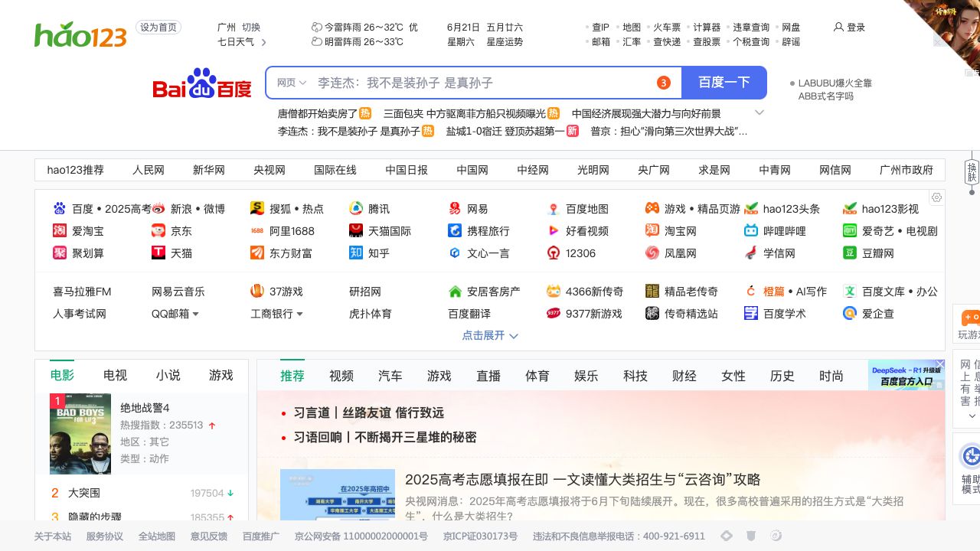Open the 登录 login link
The image size is (980, 551).
click(850, 28)
